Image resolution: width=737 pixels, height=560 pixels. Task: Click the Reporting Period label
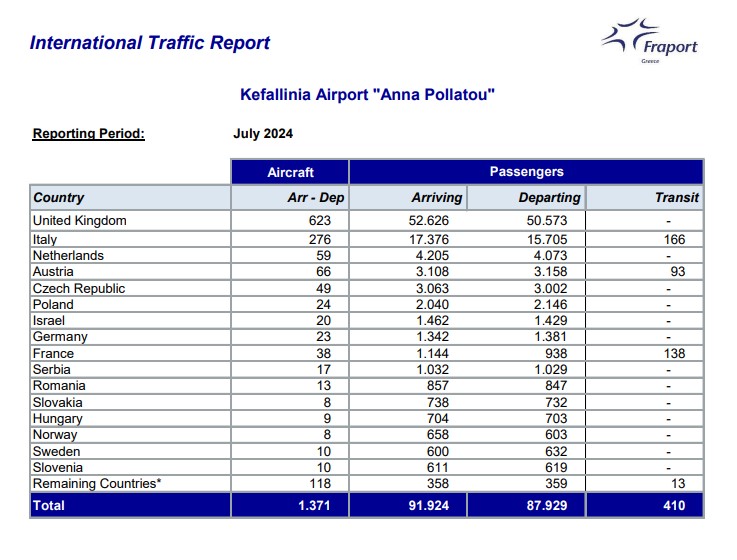tap(89, 134)
